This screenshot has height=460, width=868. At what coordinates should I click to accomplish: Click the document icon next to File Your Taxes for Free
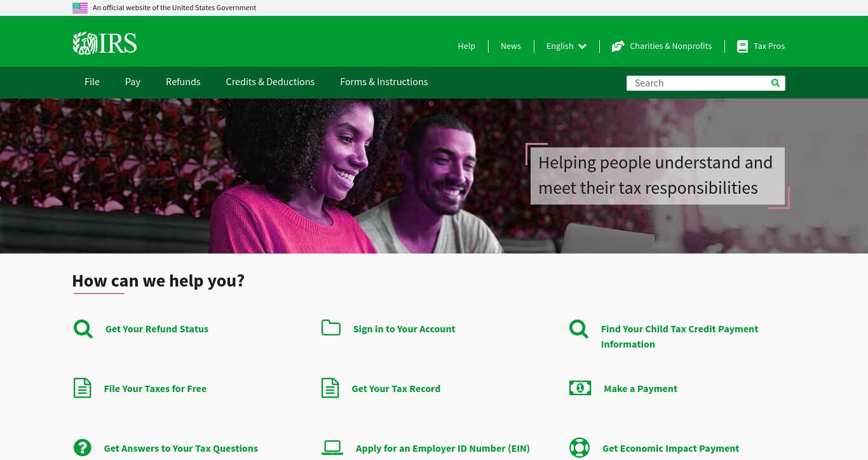tap(82, 388)
